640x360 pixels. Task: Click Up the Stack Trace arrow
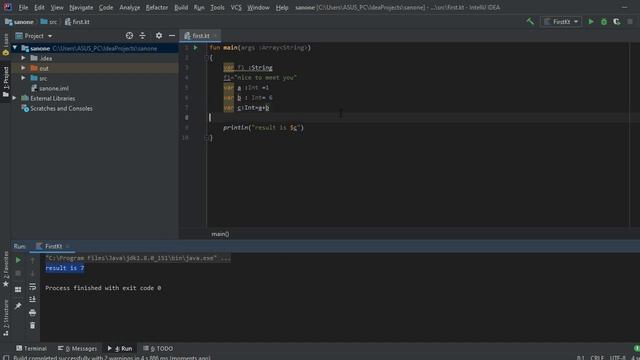coord(33,260)
